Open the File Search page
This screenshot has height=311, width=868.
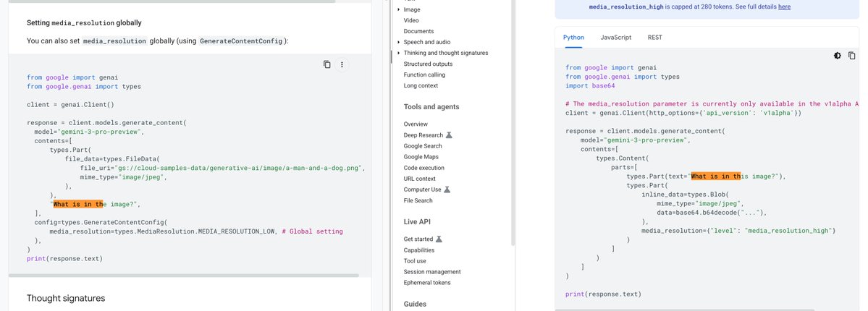tap(418, 200)
